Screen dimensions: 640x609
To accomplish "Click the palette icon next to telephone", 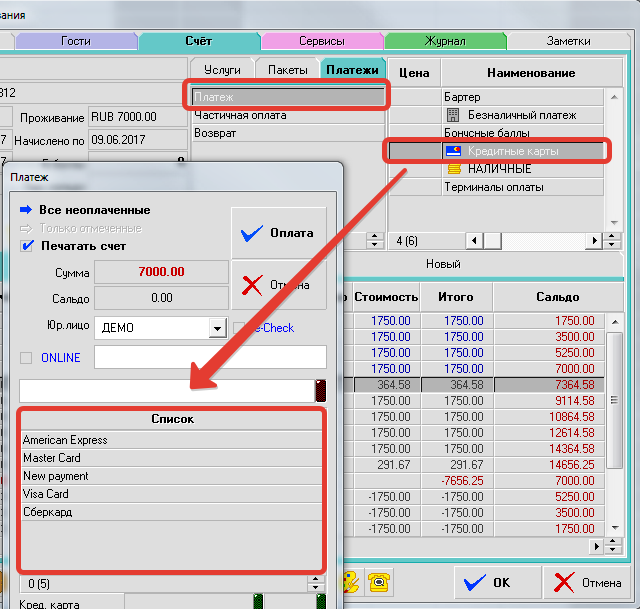I will click(350, 581).
